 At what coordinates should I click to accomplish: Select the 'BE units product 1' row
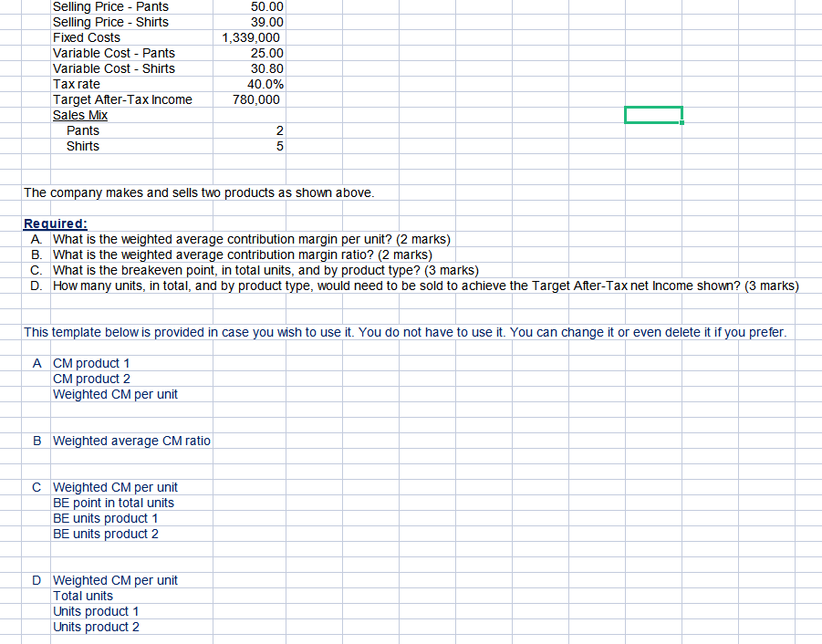tap(105, 518)
